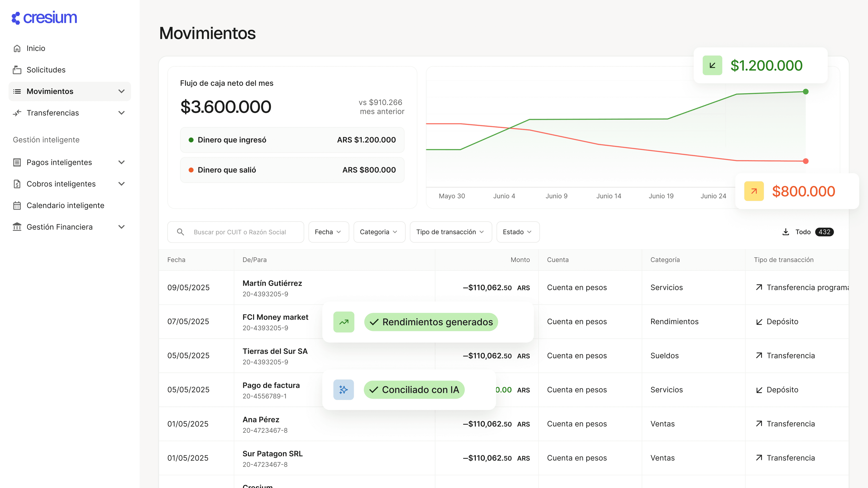Image resolution: width=868 pixels, height=488 pixels.
Task: Click the Cobros inteligentes invoice icon
Action: 17,184
